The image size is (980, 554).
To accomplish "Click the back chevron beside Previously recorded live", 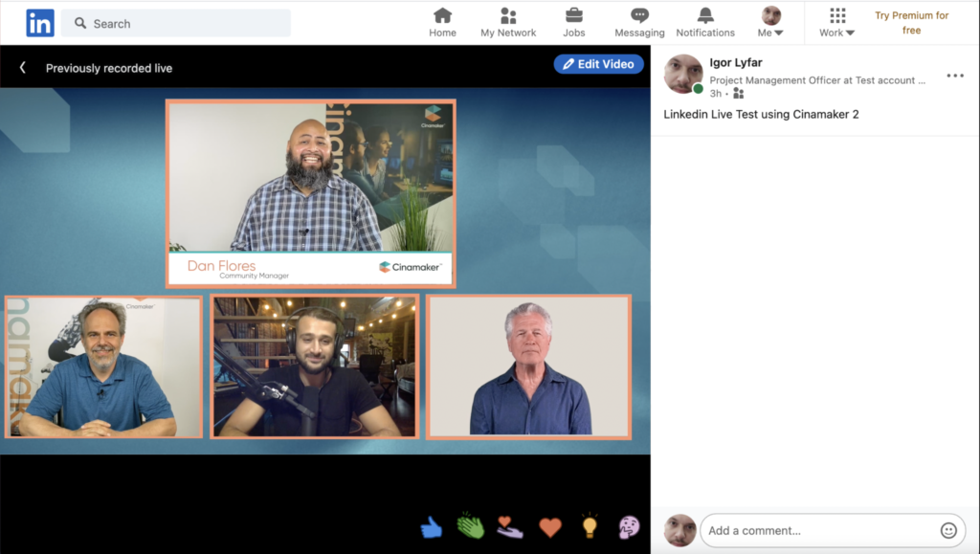I will [x=23, y=67].
